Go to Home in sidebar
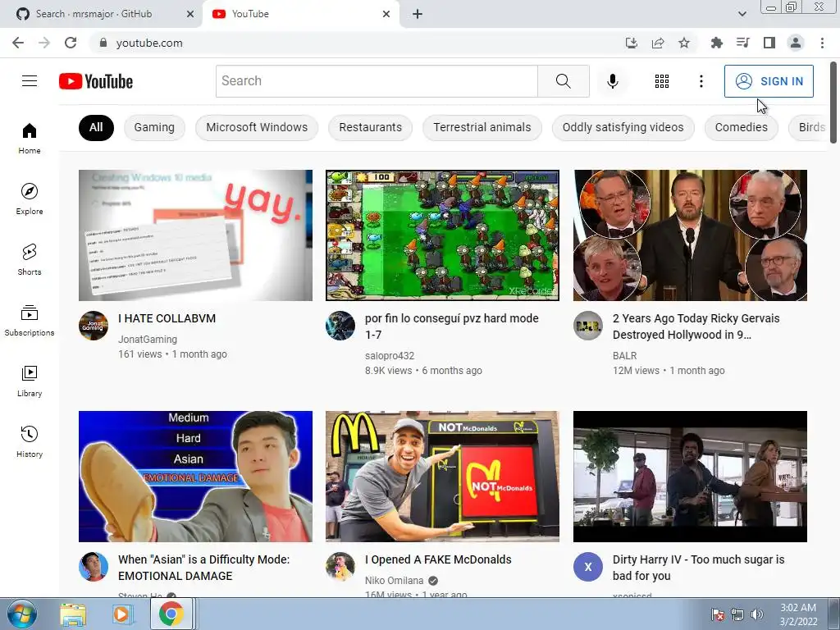Viewport: 840px width, 630px height. (30, 138)
